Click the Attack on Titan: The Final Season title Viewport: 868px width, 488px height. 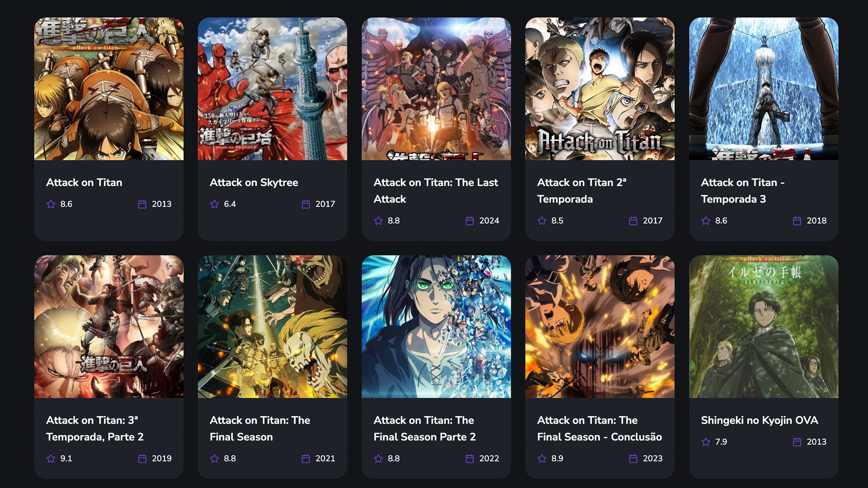pos(260,428)
